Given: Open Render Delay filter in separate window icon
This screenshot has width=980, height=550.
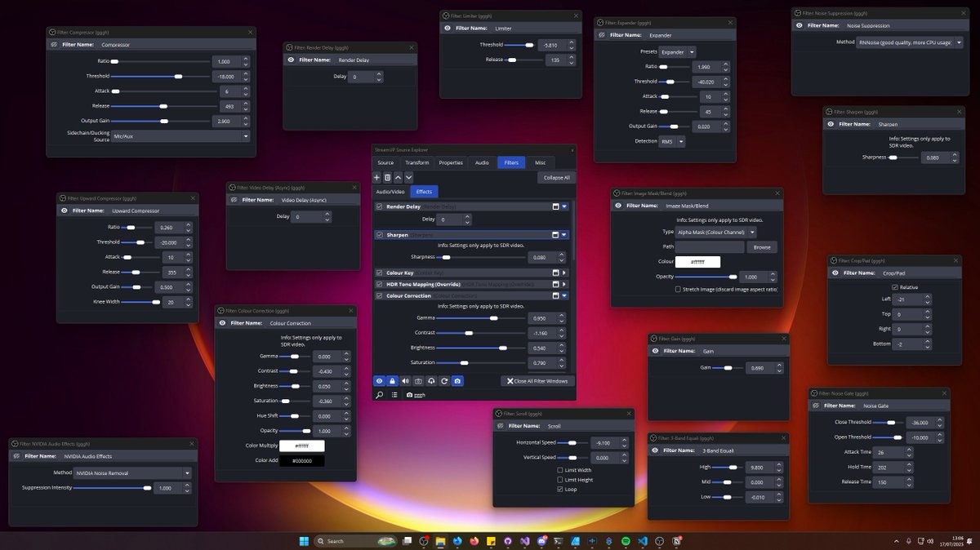Looking at the screenshot, I should tap(555, 206).
